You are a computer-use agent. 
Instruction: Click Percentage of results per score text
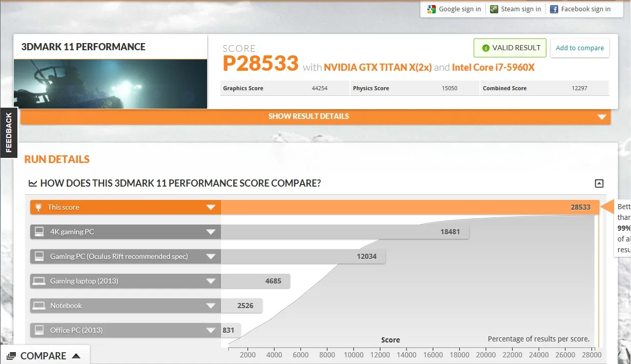539,339
